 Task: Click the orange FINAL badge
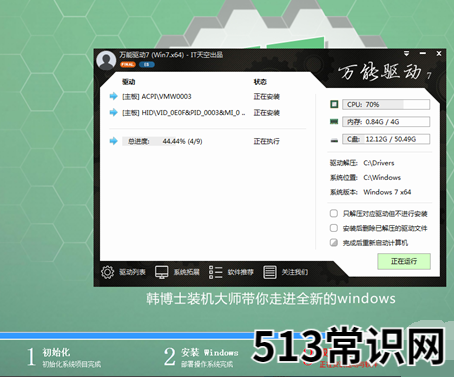click(x=128, y=64)
